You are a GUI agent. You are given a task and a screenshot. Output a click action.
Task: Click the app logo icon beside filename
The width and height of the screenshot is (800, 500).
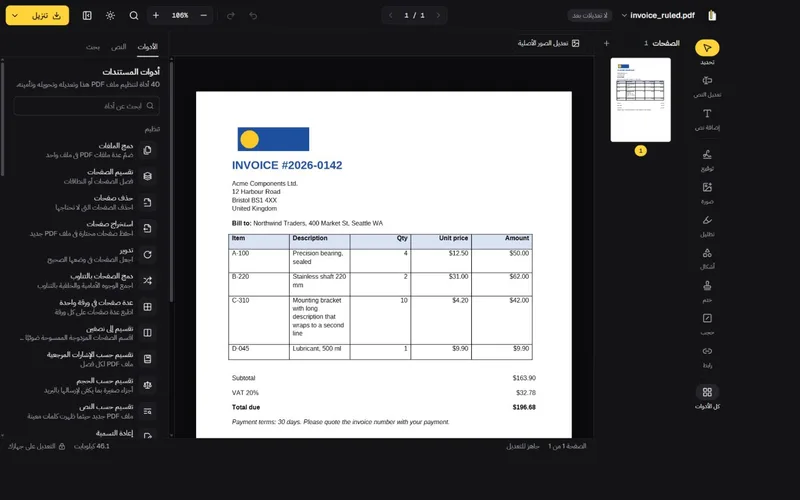(712, 15)
